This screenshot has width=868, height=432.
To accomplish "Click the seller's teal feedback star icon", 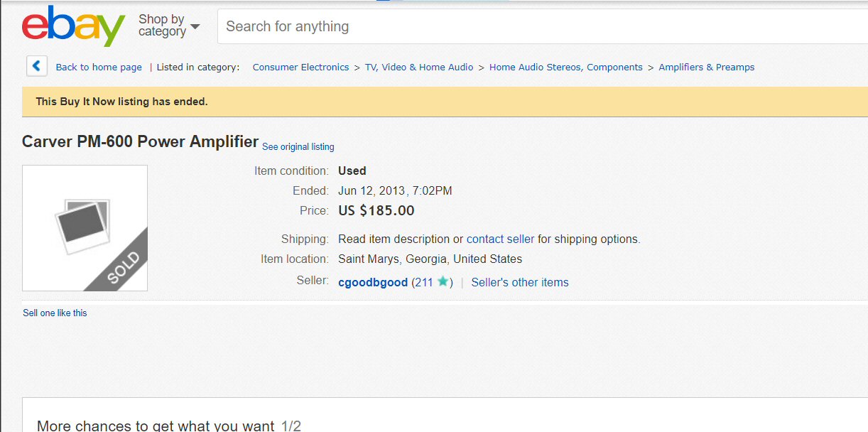I will [443, 281].
